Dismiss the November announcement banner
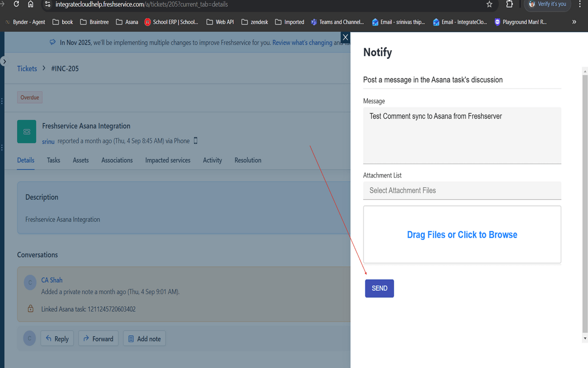Image resolution: width=588 pixels, height=368 pixels. tap(345, 37)
